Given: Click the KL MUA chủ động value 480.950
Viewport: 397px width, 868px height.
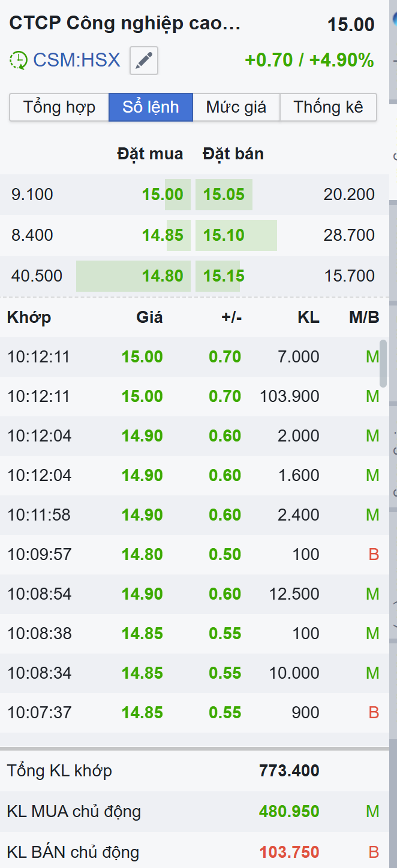Looking at the screenshot, I should pos(289,812).
